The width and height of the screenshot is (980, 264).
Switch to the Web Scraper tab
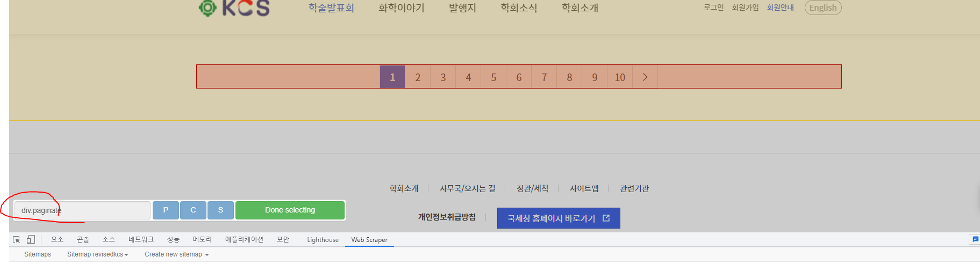click(369, 240)
